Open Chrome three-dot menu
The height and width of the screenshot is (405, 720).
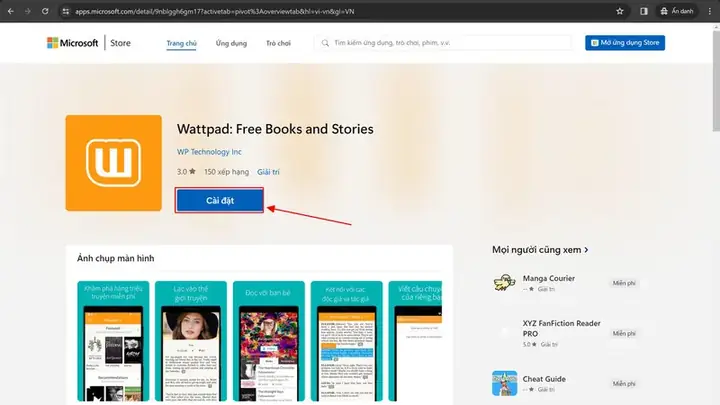click(709, 11)
